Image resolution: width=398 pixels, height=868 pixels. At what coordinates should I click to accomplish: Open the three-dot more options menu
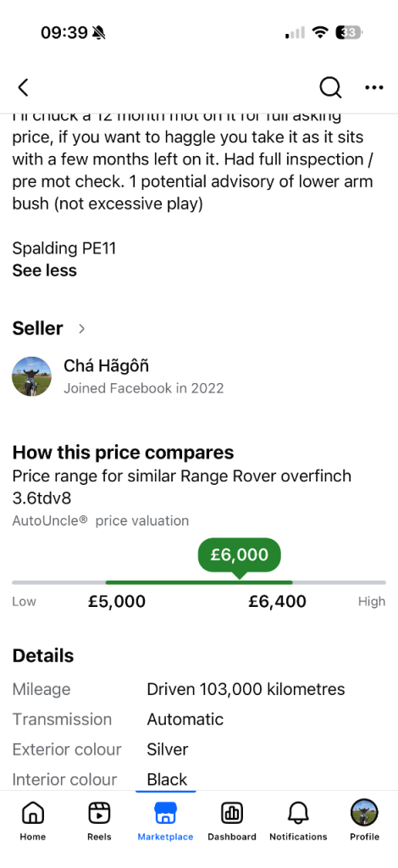point(374,87)
